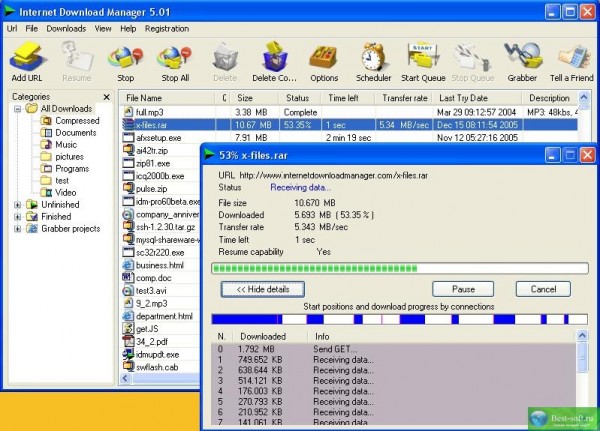The width and height of the screenshot is (600, 431).
Task: Click the Tell a Friend icon
Action: pyautogui.click(x=573, y=61)
